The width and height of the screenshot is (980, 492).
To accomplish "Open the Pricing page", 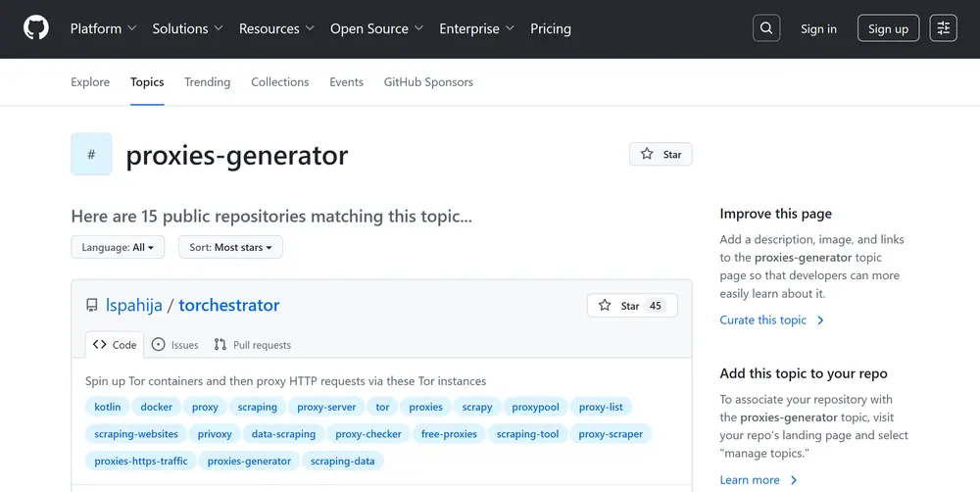I will point(551,28).
